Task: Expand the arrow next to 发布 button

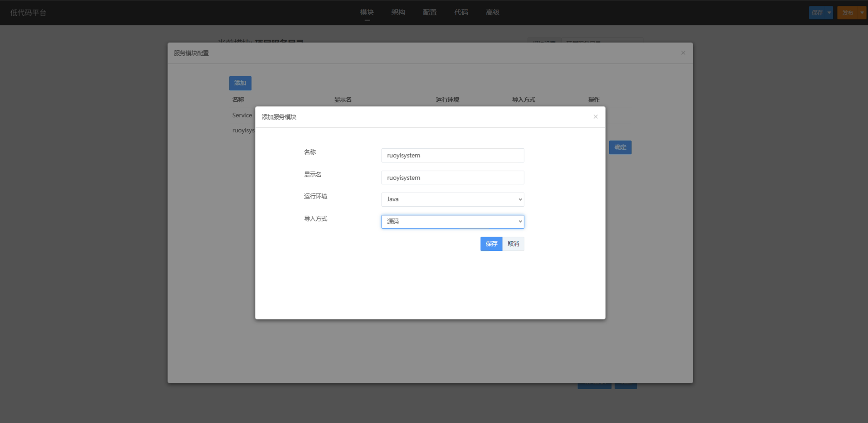Action: coord(861,13)
